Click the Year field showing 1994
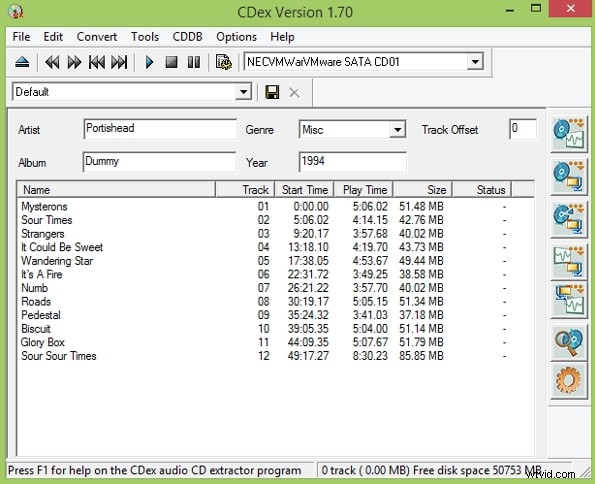The width and height of the screenshot is (595, 484). coord(353,162)
